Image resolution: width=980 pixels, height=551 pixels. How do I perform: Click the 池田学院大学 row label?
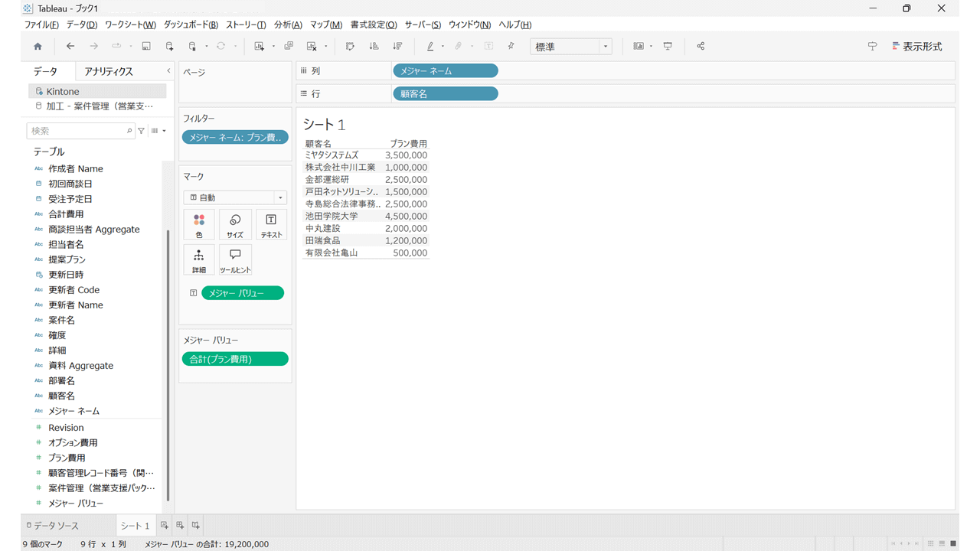332,217
